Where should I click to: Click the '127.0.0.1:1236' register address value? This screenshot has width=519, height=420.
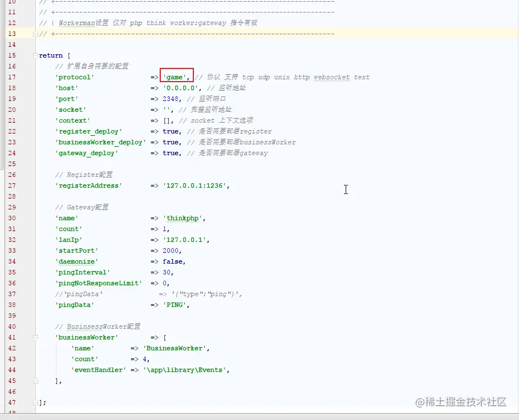pyautogui.click(x=194, y=185)
